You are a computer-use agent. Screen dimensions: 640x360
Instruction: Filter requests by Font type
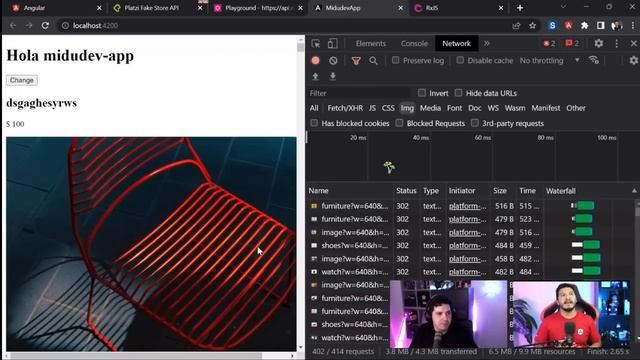click(454, 108)
